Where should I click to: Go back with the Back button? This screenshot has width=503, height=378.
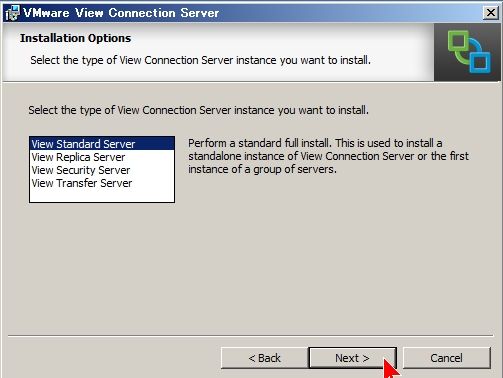coord(265,358)
